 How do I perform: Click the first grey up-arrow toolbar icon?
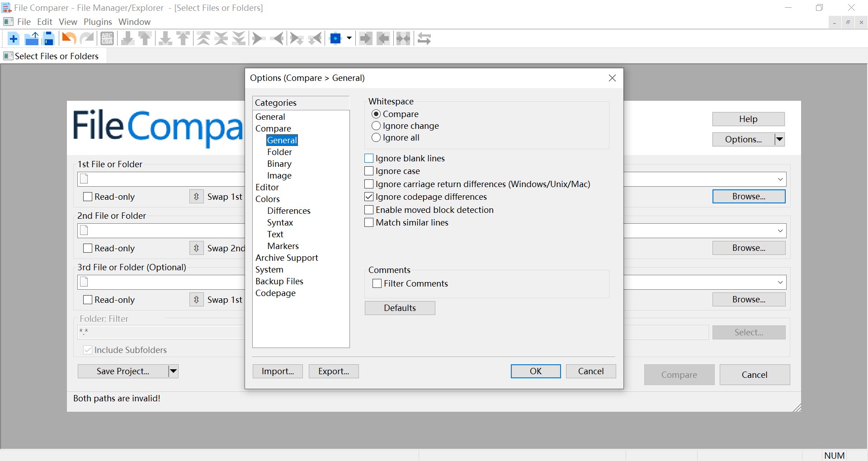click(x=145, y=39)
